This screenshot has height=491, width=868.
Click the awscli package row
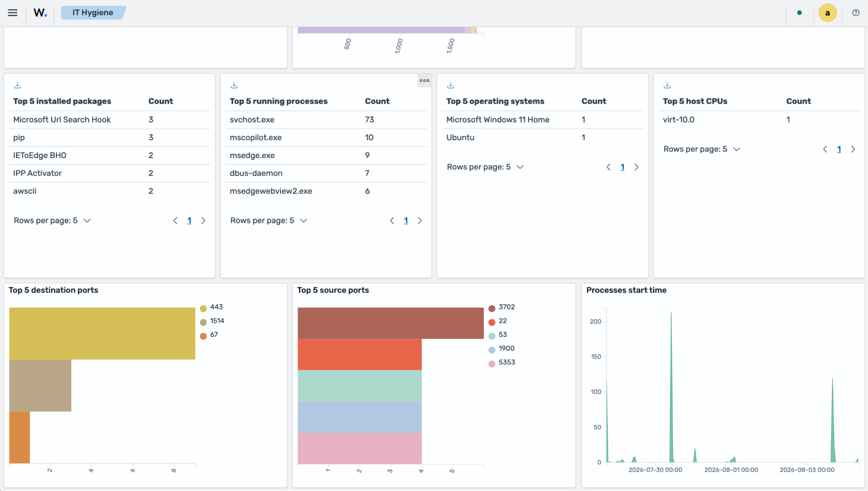pyautogui.click(x=109, y=191)
